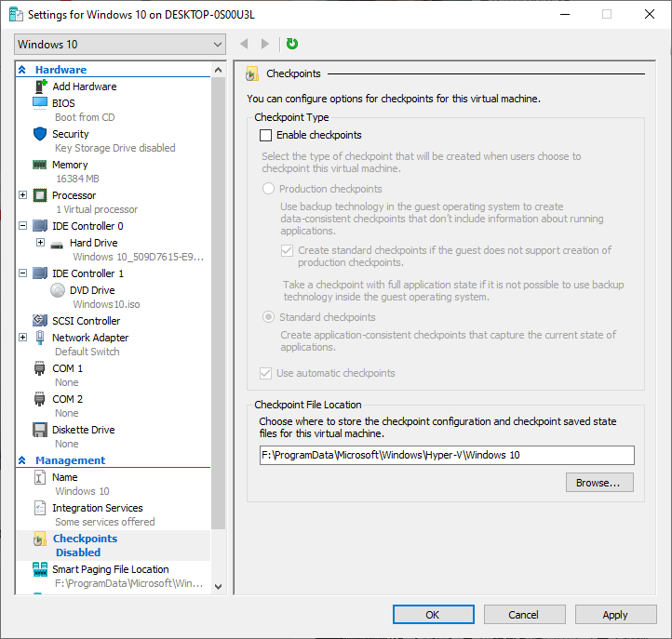The height and width of the screenshot is (639, 672).
Task: Click the OK button
Action: click(434, 615)
